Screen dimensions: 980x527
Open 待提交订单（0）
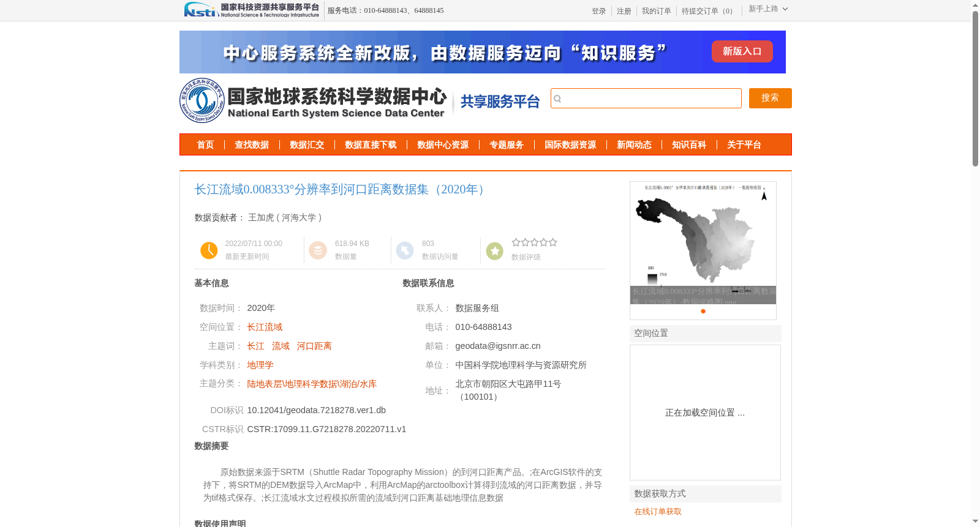[709, 11]
